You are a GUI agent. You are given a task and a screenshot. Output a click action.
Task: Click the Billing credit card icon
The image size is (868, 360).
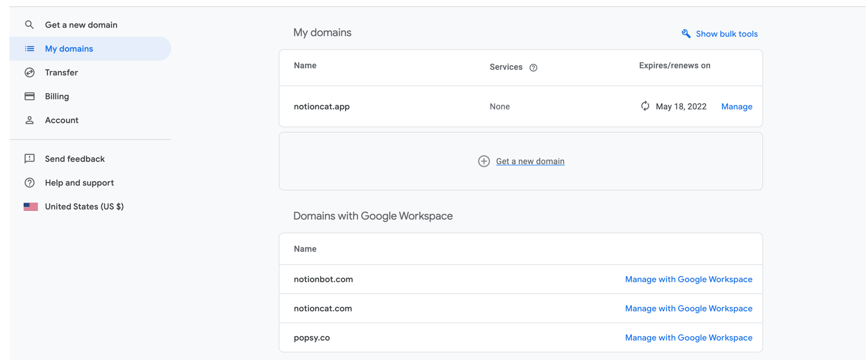click(29, 96)
